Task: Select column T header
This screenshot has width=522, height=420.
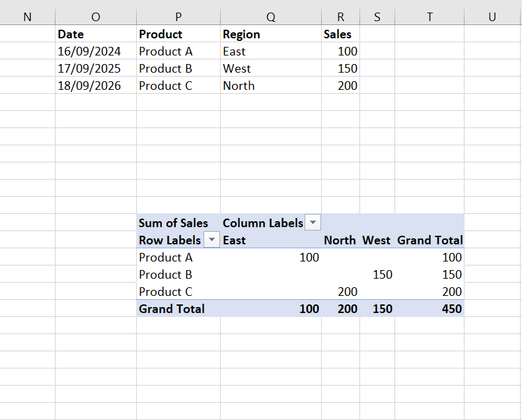Action: 429,17
